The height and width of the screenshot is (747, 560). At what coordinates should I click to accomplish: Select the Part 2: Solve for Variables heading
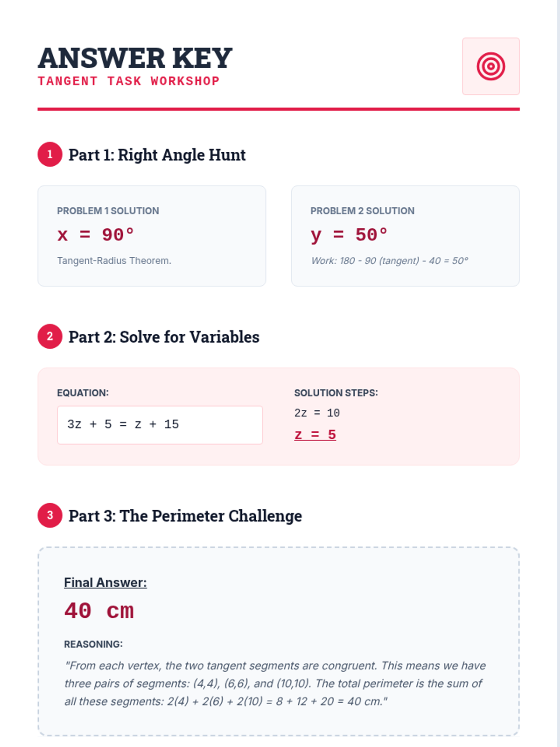pos(164,337)
